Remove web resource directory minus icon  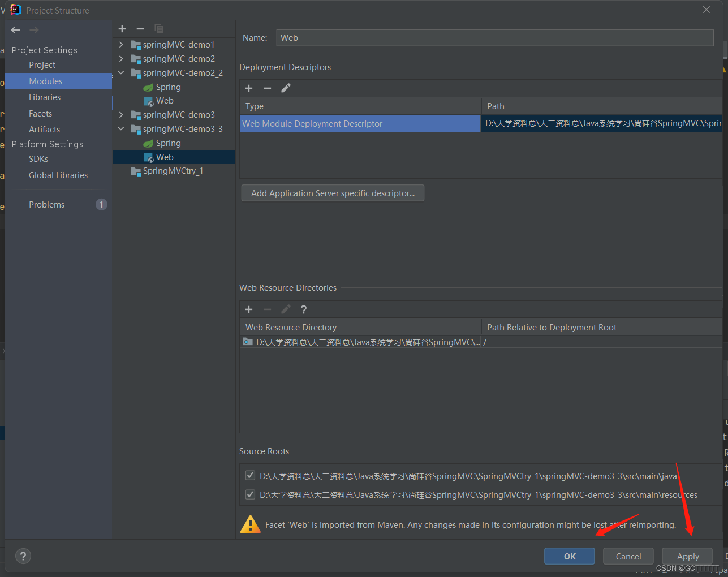click(268, 309)
